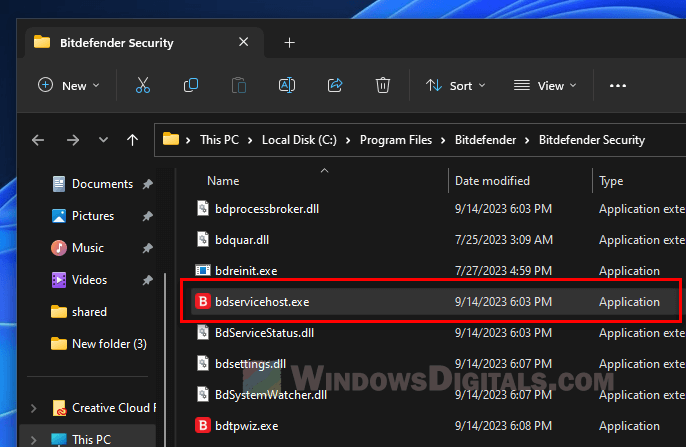
Task: Click bdreinit.exe date 7/27/2023 4:59 PM
Action: pyautogui.click(x=503, y=271)
